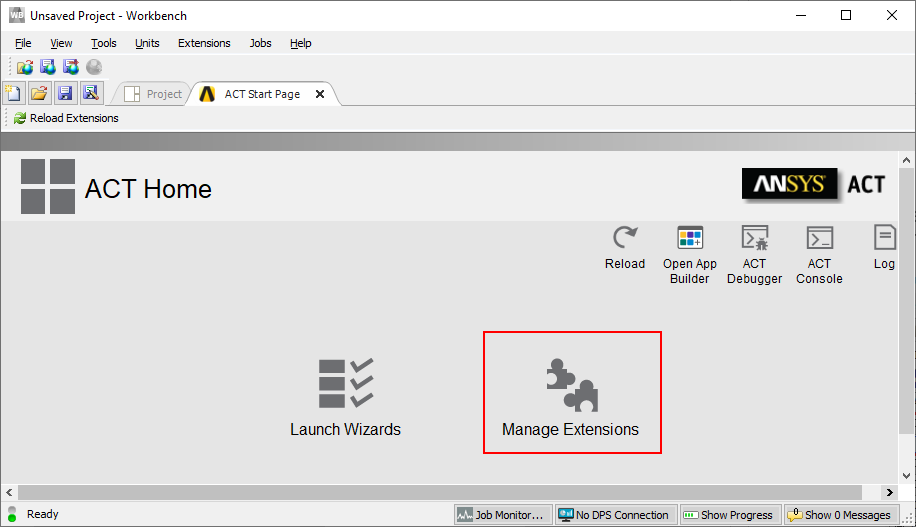This screenshot has width=916, height=527.
Task: Save the project with the floppy disk icon
Action: (65, 93)
